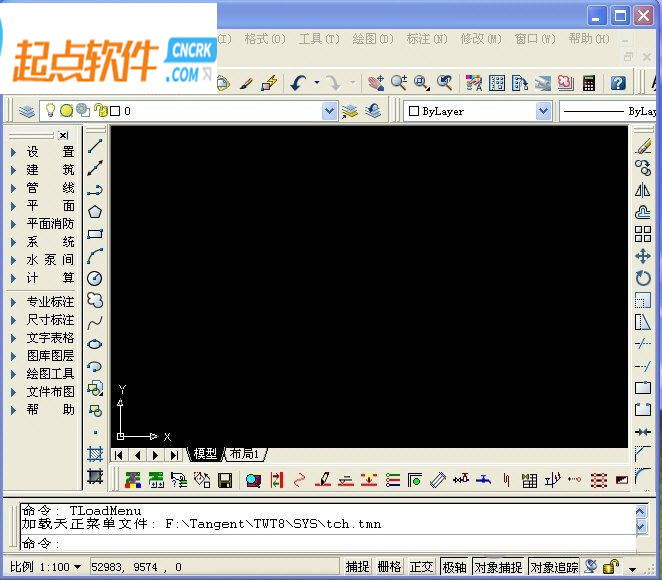Click the ByLayer color swatch box
This screenshot has width=662, height=580.
414,111
